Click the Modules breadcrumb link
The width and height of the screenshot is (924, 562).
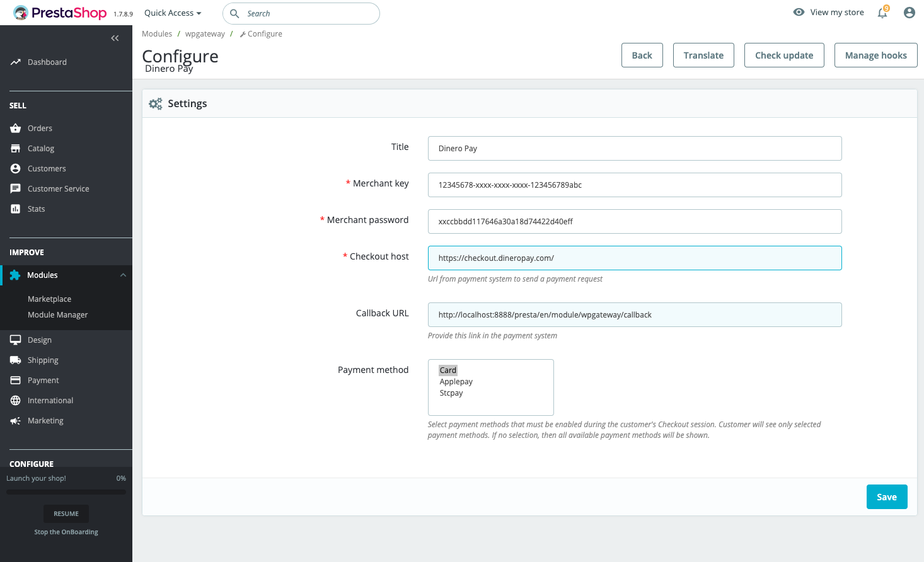coord(157,34)
